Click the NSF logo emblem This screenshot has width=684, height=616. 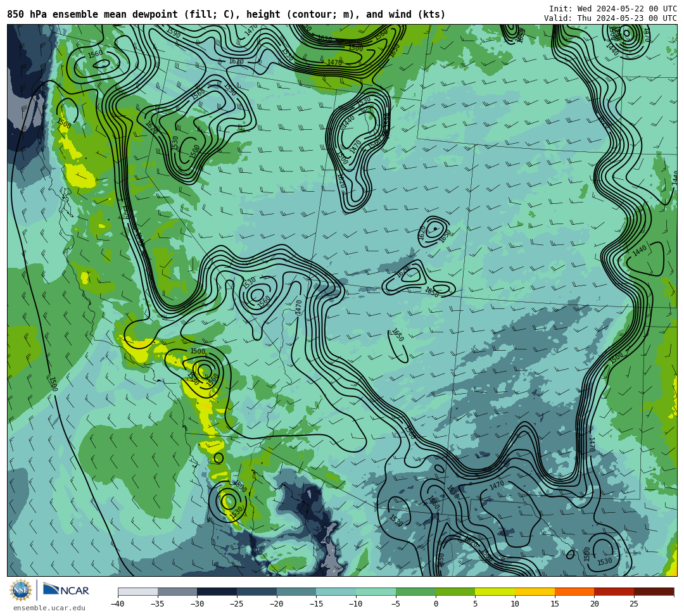coord(21,590)
